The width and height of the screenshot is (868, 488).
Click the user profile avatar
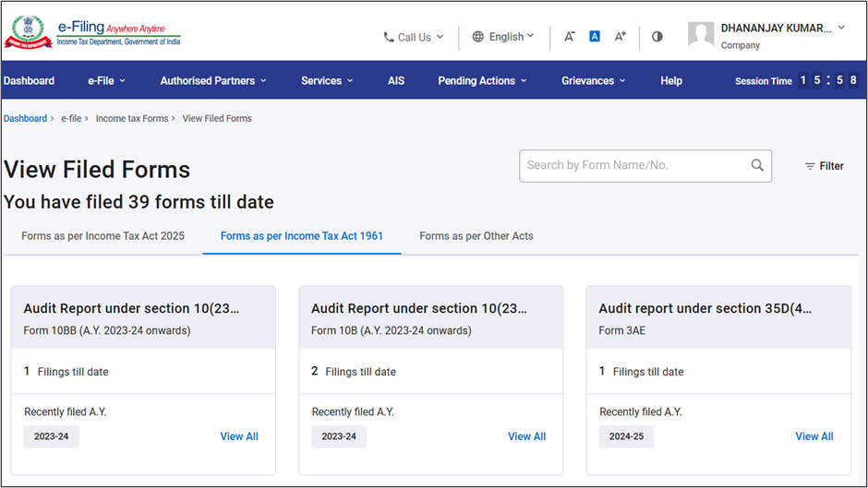[701, 35]
